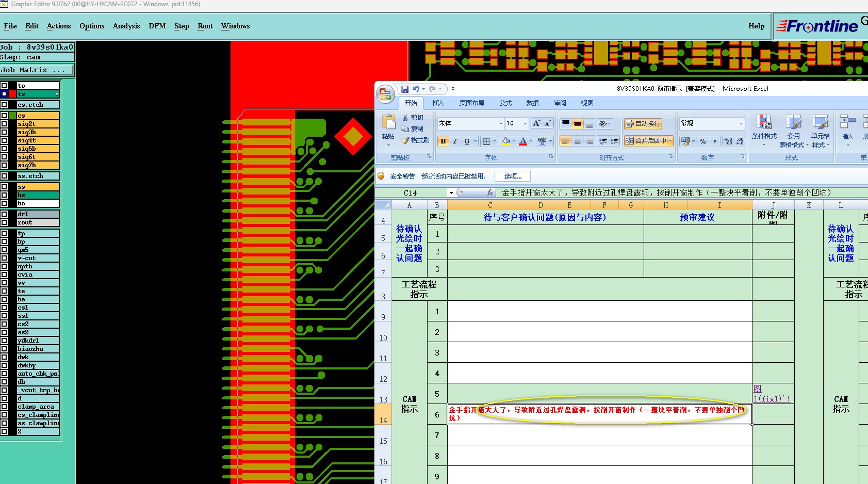868x484 pixels.
Task: Increase font size with the larger A icon
Action: (537, 123)
